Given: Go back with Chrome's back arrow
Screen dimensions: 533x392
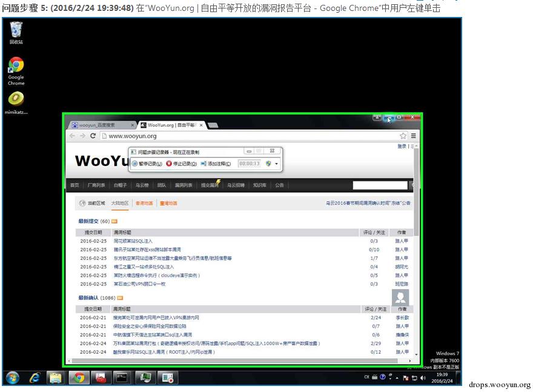Looking at the screenshot, I should tap(72, 136).
